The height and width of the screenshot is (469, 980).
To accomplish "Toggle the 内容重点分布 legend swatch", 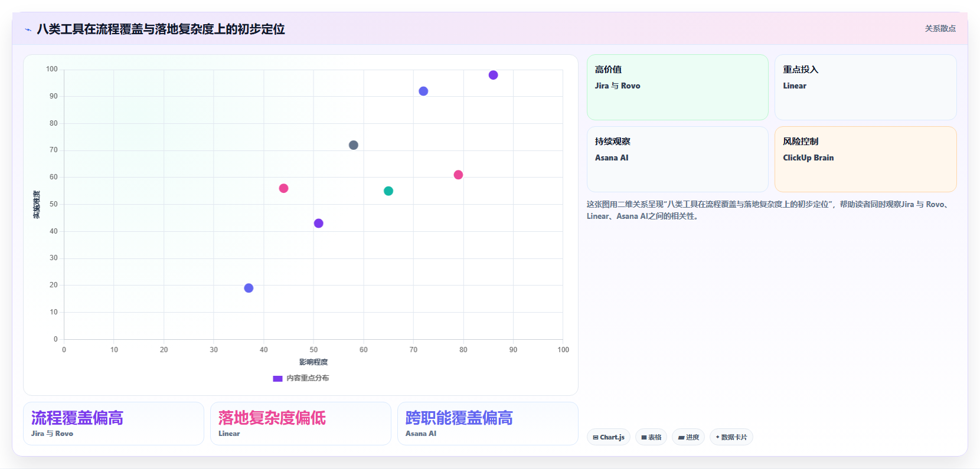I will [x=277, y=379].
